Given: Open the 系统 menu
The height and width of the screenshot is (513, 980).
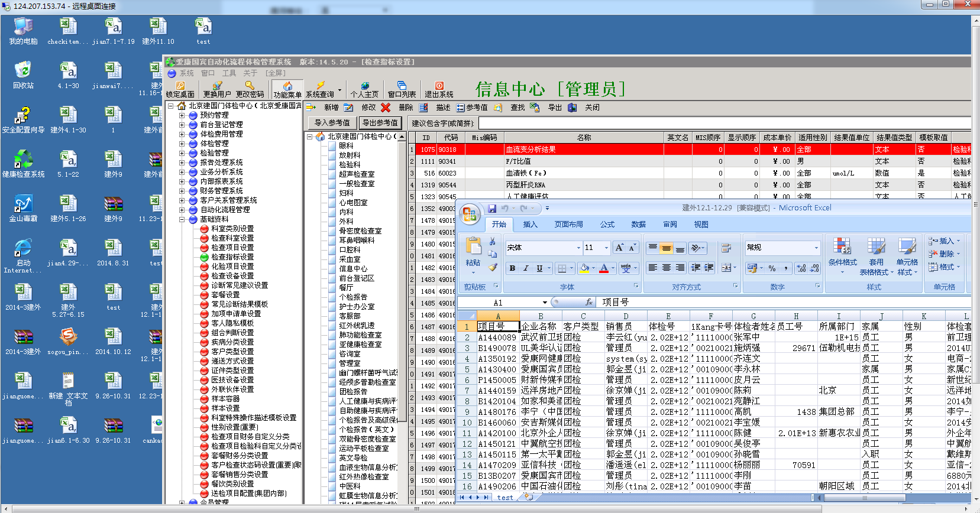Looking at the screenshot, I should [x=186, y=73].
